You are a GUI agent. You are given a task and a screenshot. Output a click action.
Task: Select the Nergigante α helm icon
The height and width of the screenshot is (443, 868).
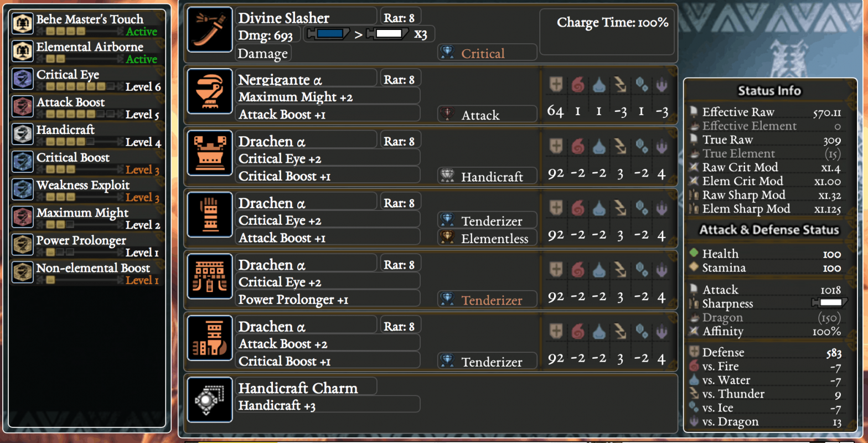click(210, 91)
